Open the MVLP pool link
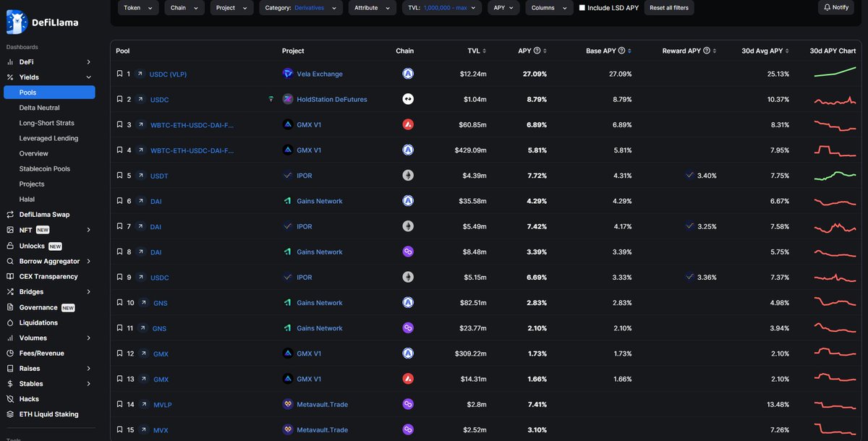Image resolution: width=868 pixels, height=441 pixels. click(163, 404)
